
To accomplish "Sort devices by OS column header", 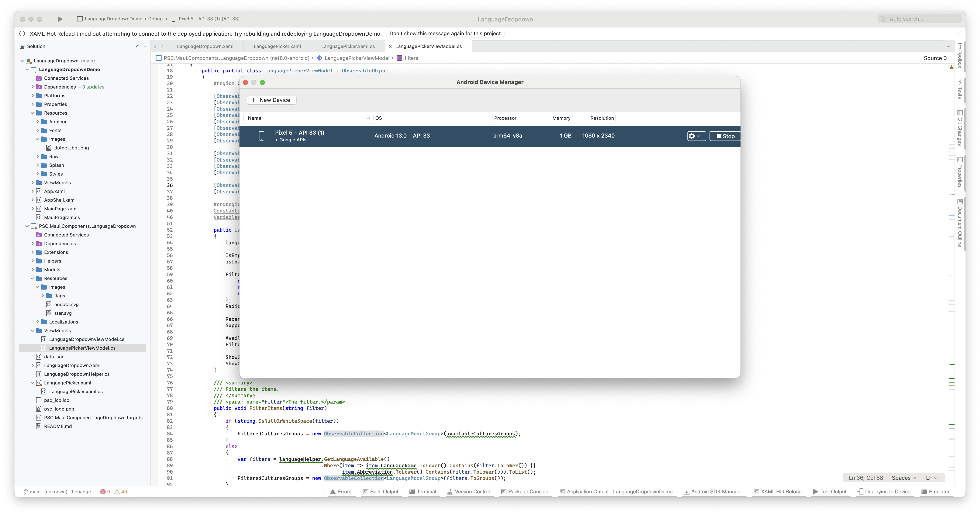I will coord(432,118).
